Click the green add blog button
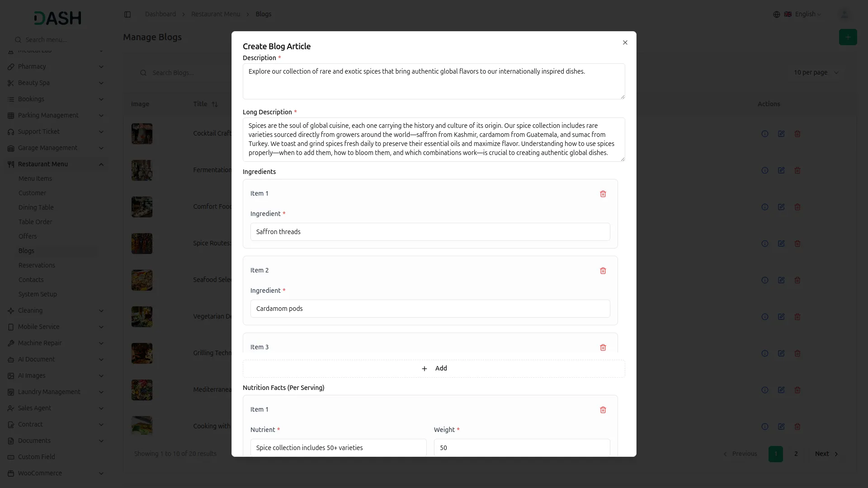The image size is (868, 488). tap(848, 37)
